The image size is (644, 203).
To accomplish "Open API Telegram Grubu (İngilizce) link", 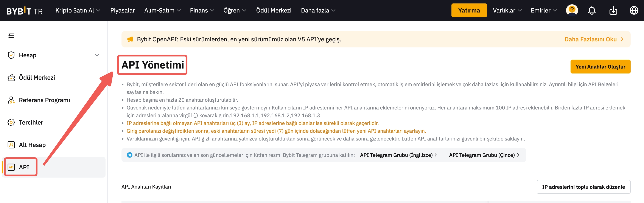I will click(x=398, y=155).
